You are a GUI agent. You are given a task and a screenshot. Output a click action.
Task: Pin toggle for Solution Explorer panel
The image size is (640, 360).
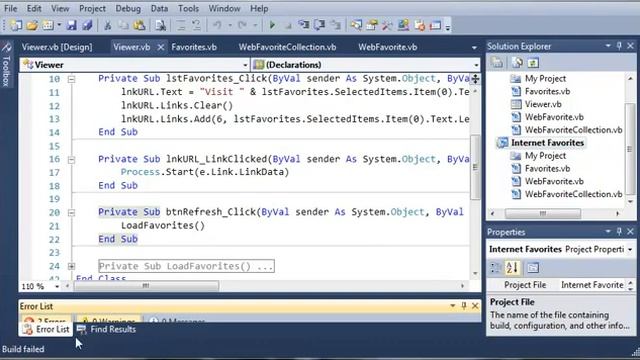pos(619,46)
